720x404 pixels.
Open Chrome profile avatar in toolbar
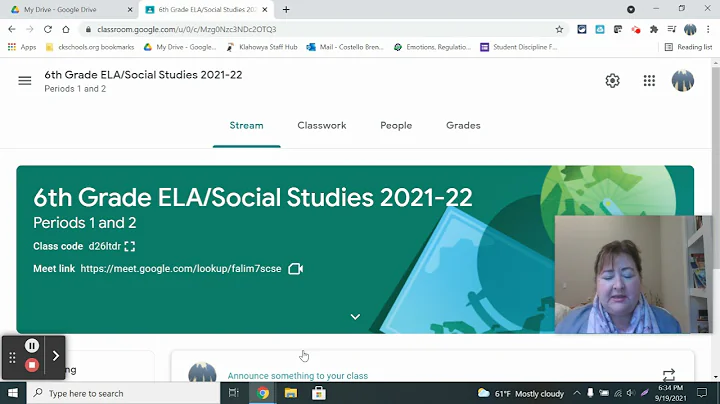pos(690,29)
